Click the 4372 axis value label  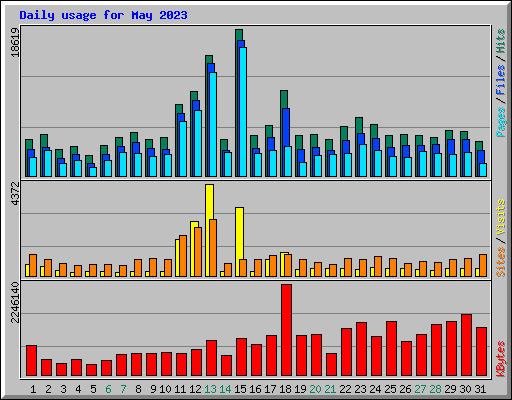(15, 193)
